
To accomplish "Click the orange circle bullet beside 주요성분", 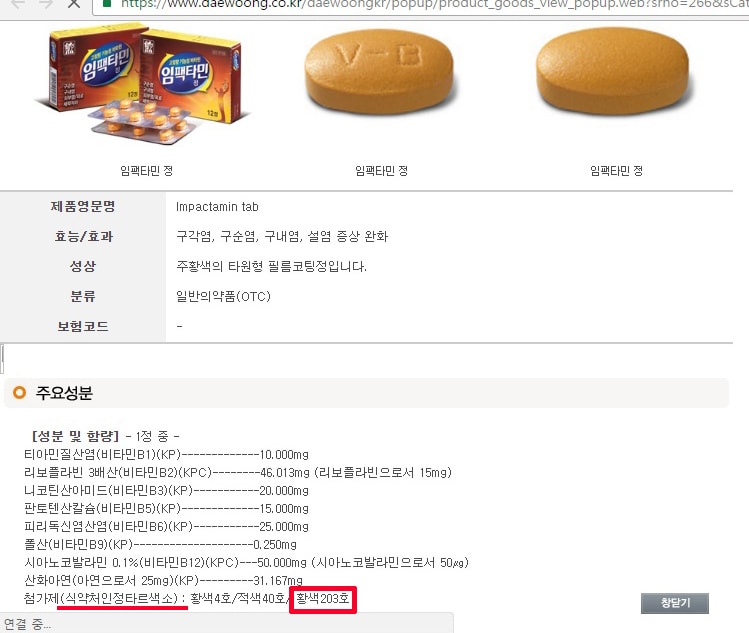I will (20, 393).
